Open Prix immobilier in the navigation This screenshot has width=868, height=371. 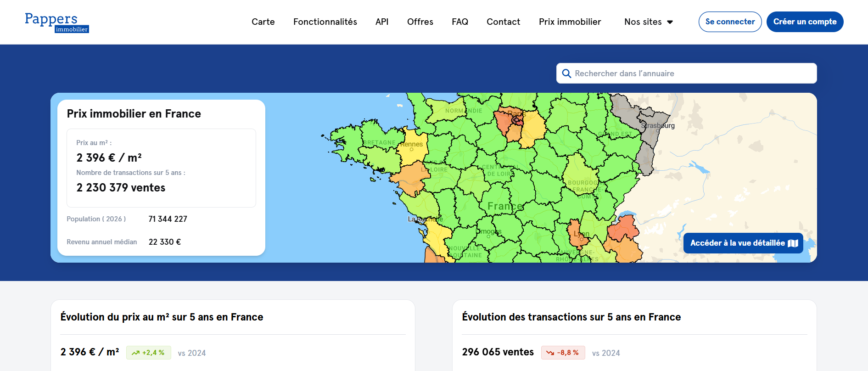[570, 22]
